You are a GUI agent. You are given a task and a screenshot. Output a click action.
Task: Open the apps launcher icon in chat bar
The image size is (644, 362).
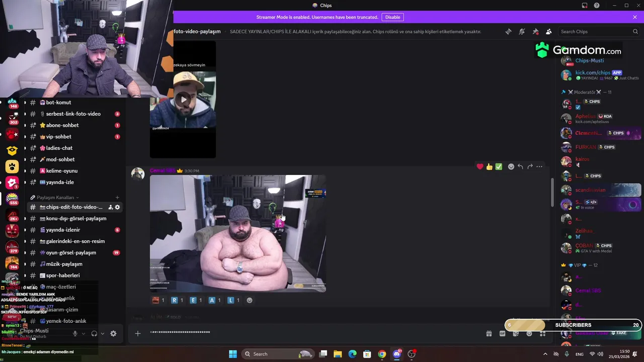point(543,333)
